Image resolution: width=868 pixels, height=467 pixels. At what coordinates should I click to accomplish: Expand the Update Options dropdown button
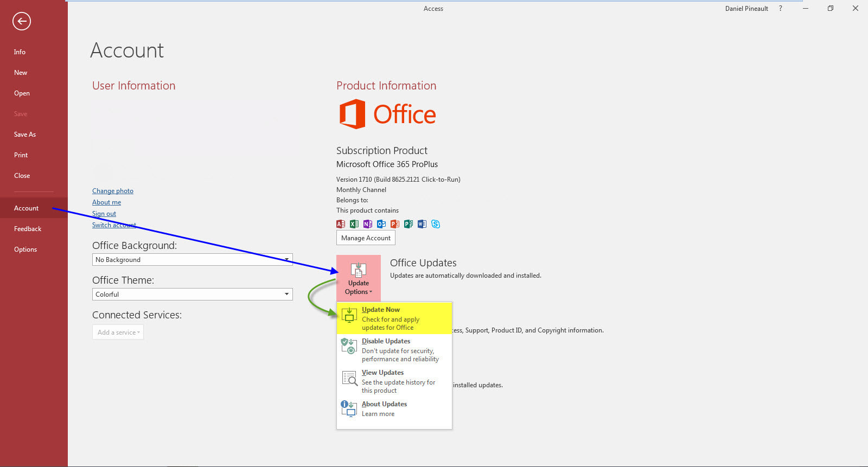point(359,278)
